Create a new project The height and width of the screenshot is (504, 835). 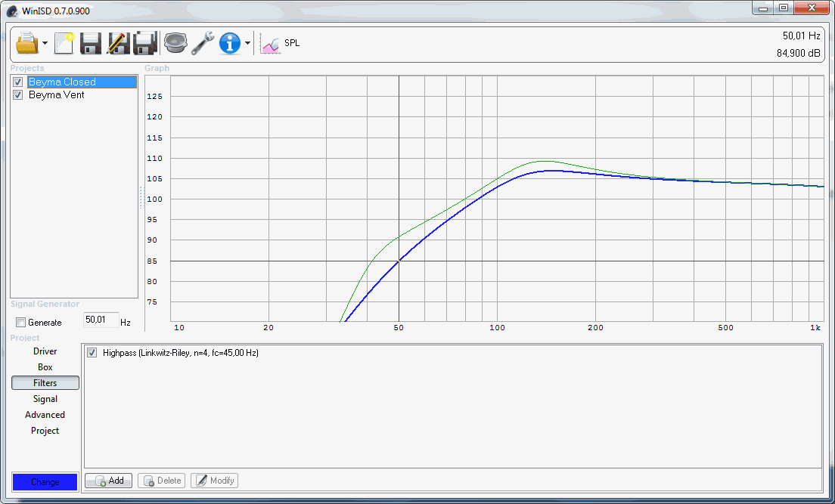[64, 43]
